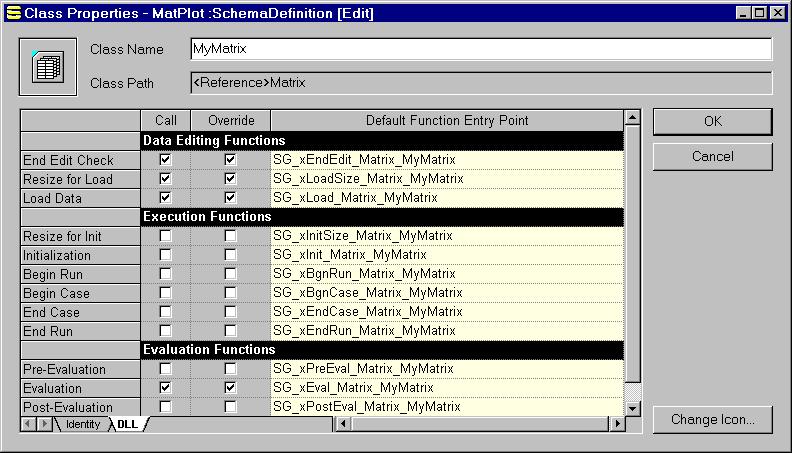This screenshot has width=792, height=453.
Task: Enable Override for Initialization
Action: coord(231,255)
